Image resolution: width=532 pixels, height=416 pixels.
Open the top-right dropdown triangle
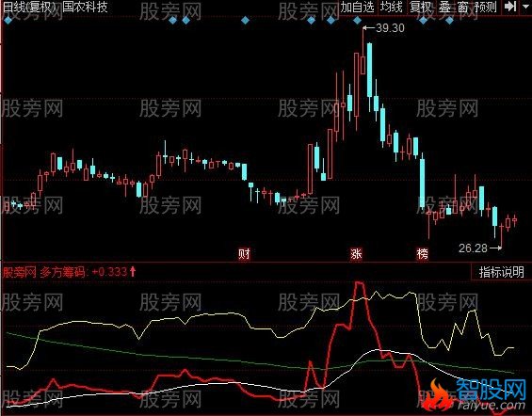pos(526,7)
